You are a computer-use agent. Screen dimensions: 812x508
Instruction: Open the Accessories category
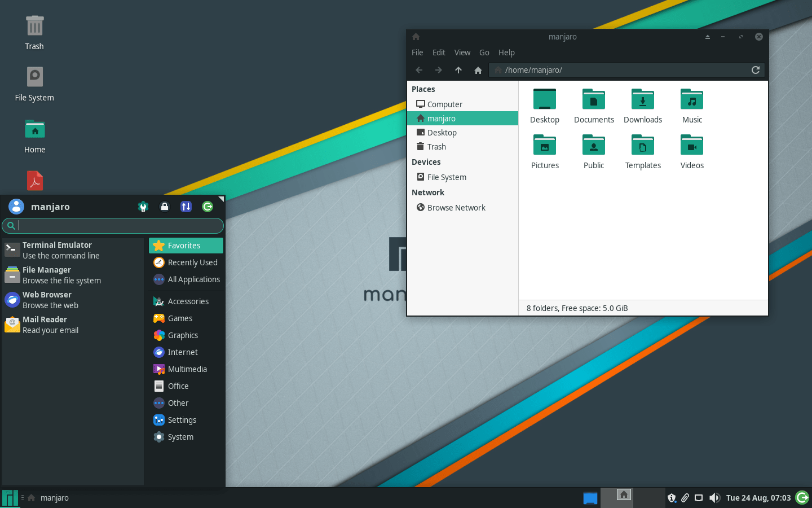click(x=186, y=301)
